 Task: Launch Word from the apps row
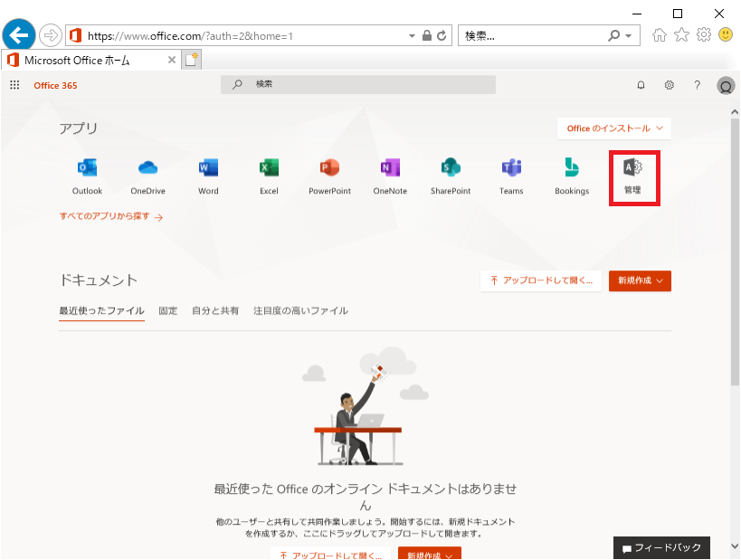tap(208, 176)
